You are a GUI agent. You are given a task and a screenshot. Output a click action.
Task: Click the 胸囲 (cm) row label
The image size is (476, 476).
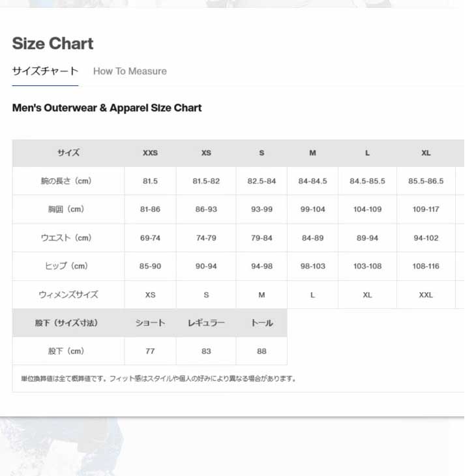coord(68,209)
